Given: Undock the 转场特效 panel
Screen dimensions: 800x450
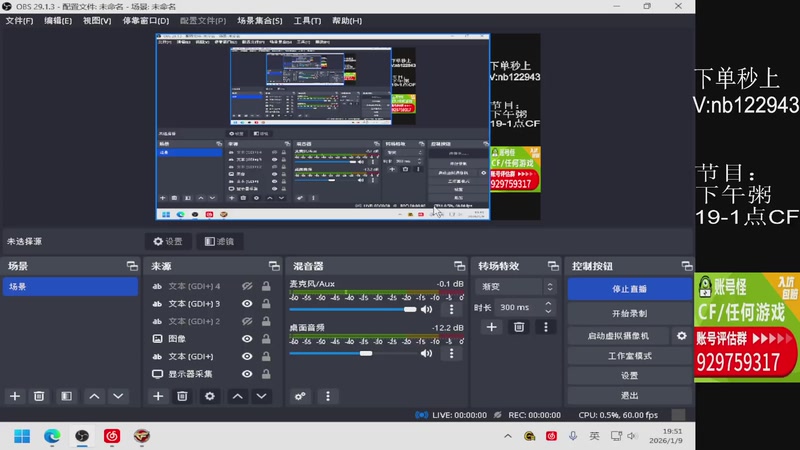Looking at the screenshot, I should click(553, 266).
